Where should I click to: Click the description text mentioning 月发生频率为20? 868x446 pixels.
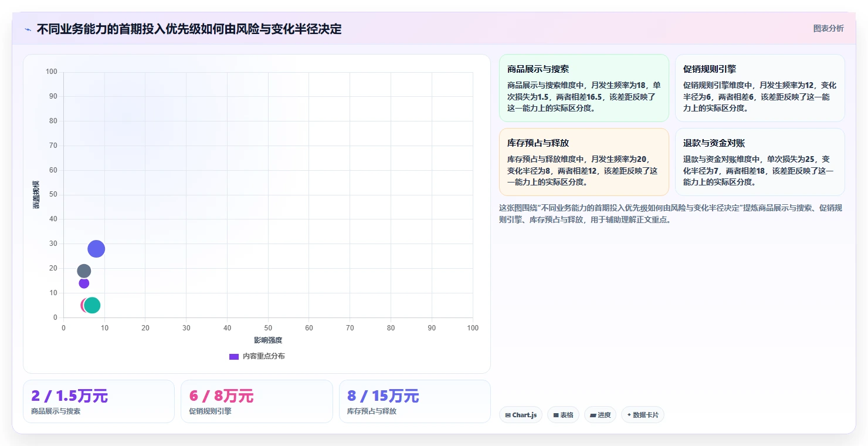point(584,170)
